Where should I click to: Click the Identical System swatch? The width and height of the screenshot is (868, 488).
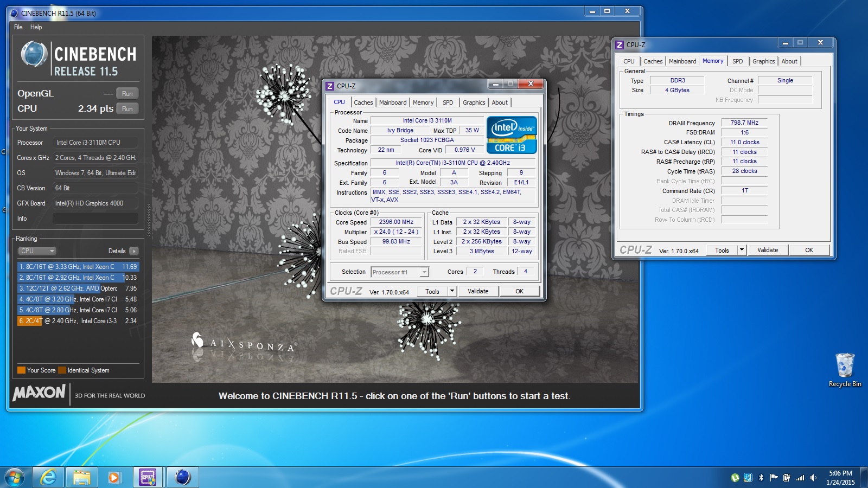click(x=62, y=370)
